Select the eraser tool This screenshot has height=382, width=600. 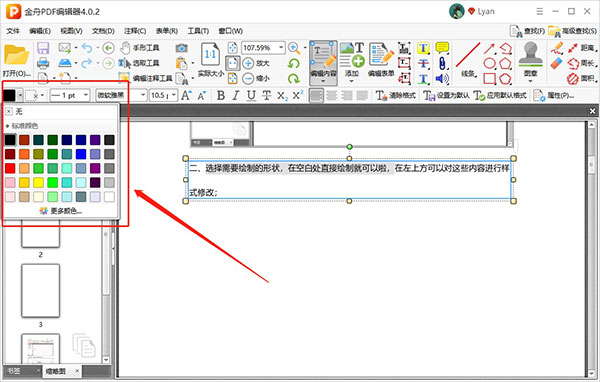(x=557, y=63)
